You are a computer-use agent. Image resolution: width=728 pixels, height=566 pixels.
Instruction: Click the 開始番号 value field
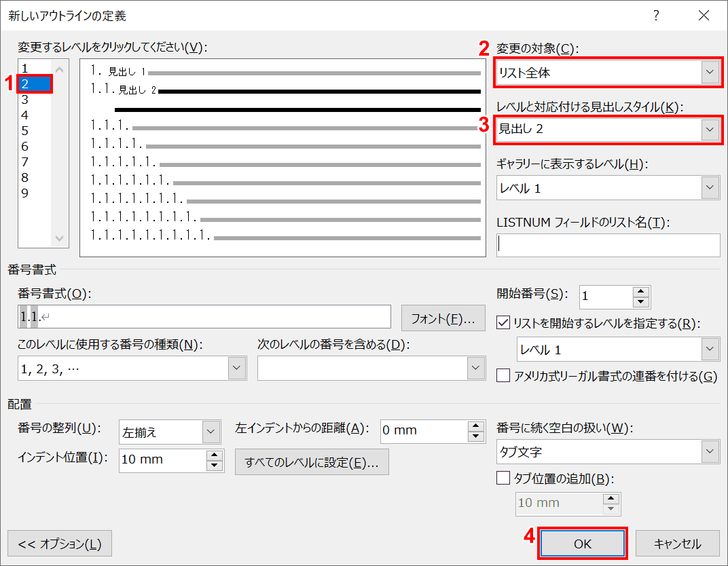606,297
